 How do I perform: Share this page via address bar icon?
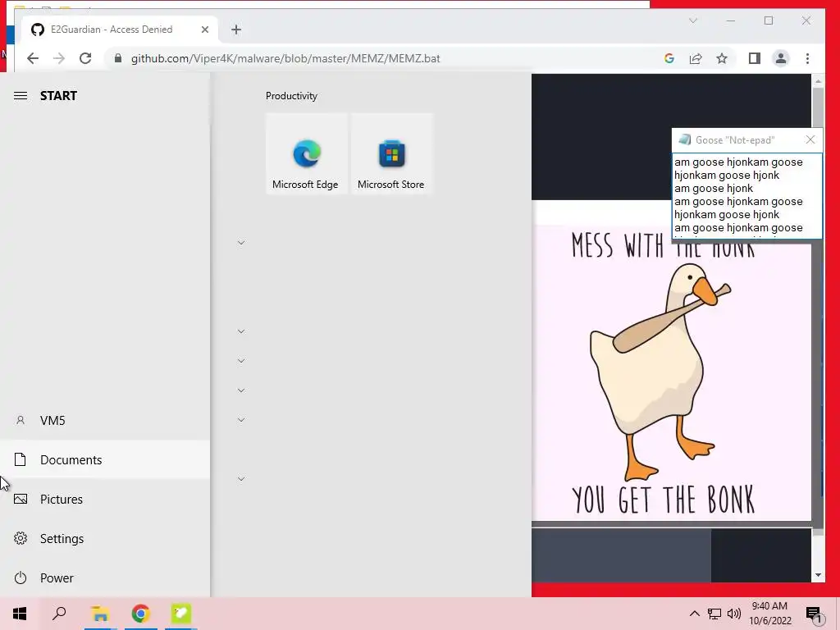[696, 58]
